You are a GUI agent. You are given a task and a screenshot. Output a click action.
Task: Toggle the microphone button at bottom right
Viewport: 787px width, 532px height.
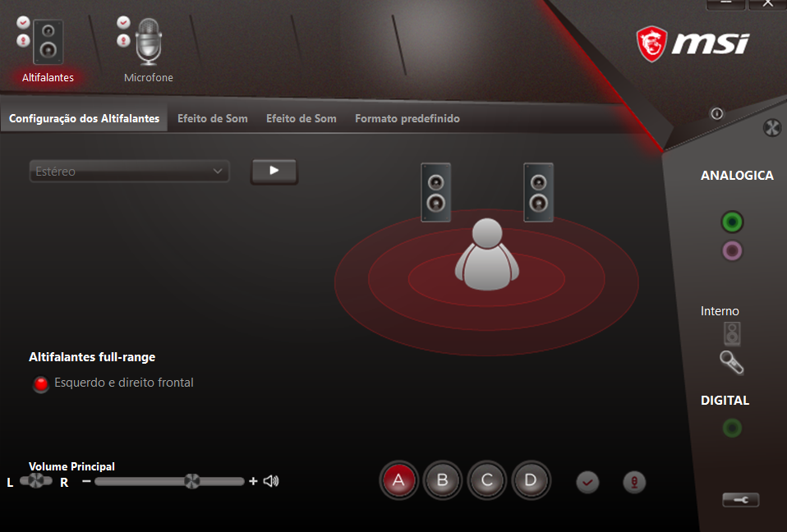633,482
